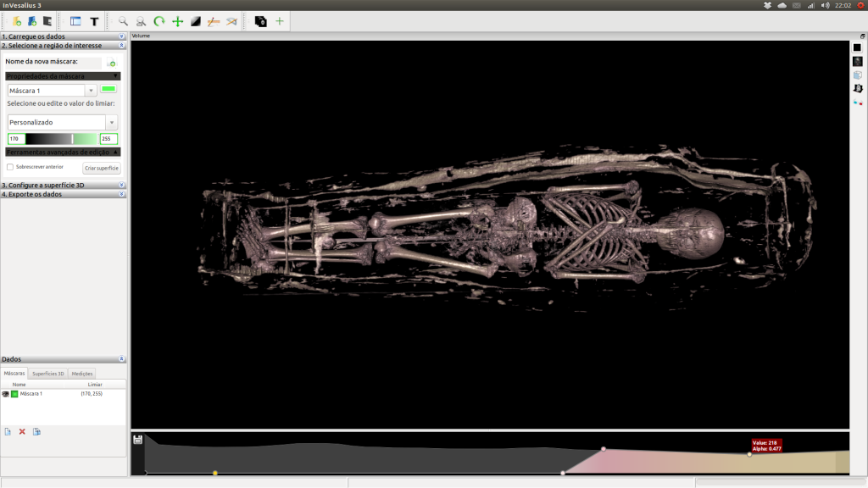Select the Measure distance tool
Screen dimensions: 868x488
click(x=213, y=21)
